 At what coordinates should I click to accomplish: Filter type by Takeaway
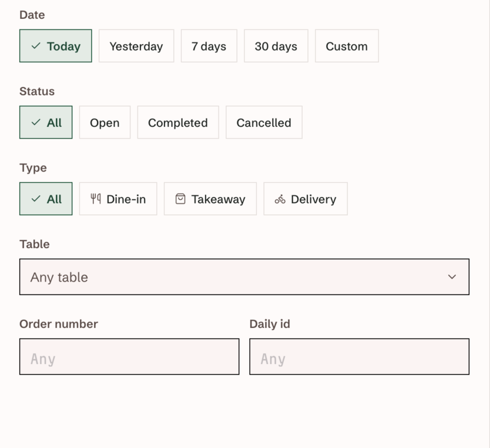(x=210, y=199)
